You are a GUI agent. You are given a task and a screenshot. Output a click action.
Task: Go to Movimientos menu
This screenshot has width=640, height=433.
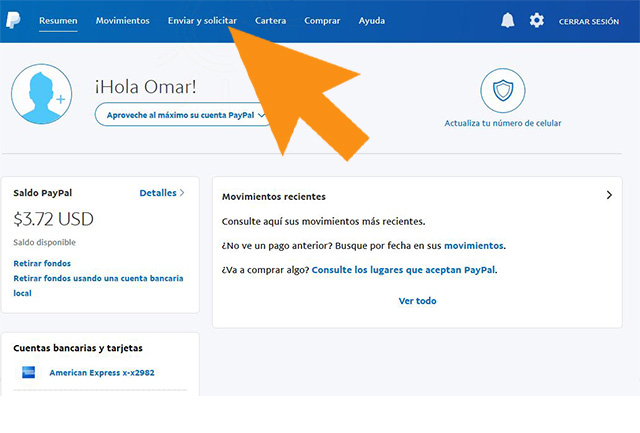point(122,20)
